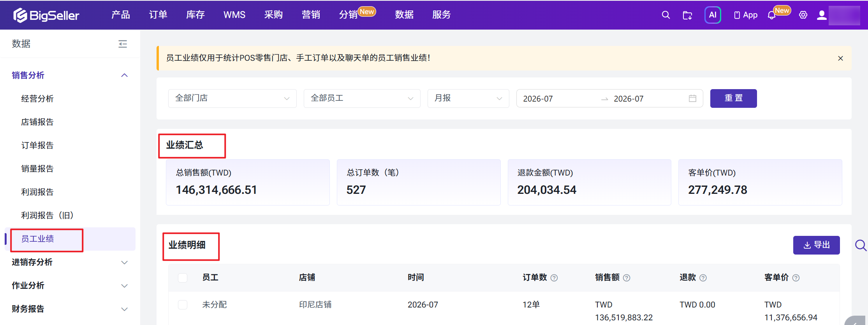Click the 总订单数 value 527
Image resolution: width=868 pixels, height=325 pixels.
coord(356,190)
